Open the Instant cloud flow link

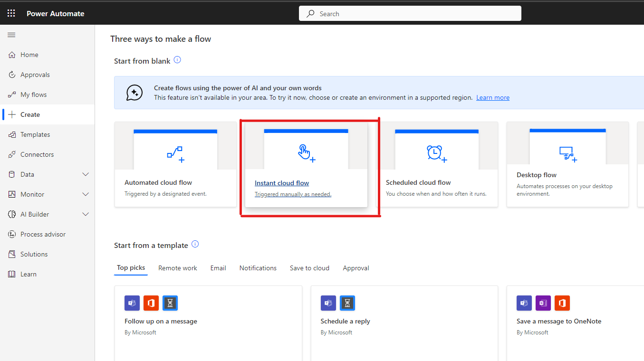pos(282,183)
